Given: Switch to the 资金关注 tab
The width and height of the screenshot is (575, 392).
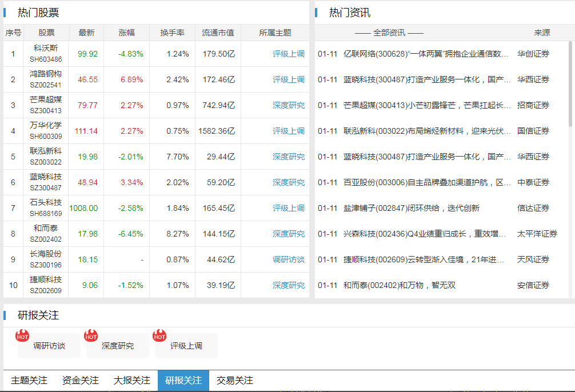Looking at the screenshot, I should point(81,380).
